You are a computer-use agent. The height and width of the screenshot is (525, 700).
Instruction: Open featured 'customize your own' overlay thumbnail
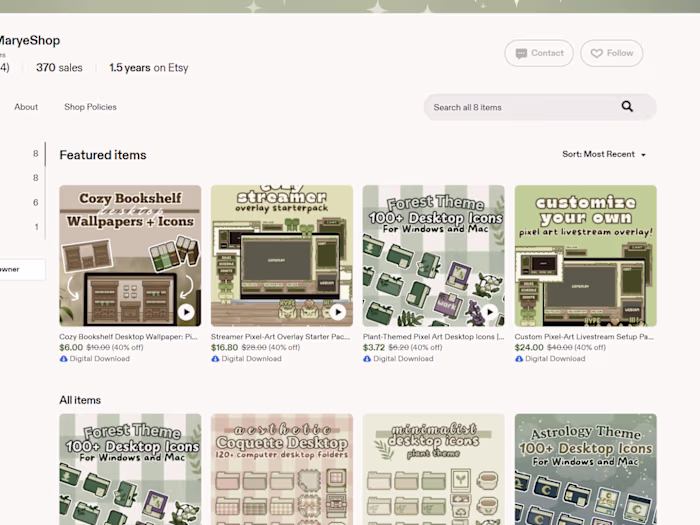pos(585,256)
